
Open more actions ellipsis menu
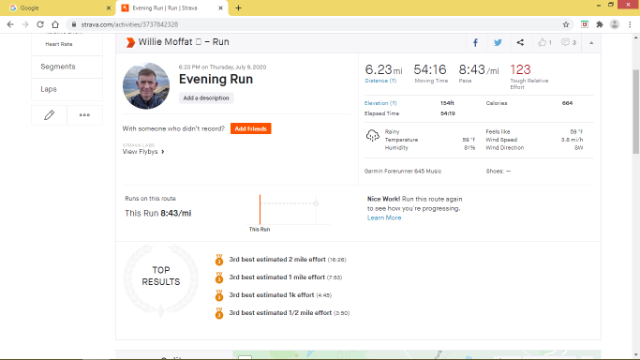84,115
